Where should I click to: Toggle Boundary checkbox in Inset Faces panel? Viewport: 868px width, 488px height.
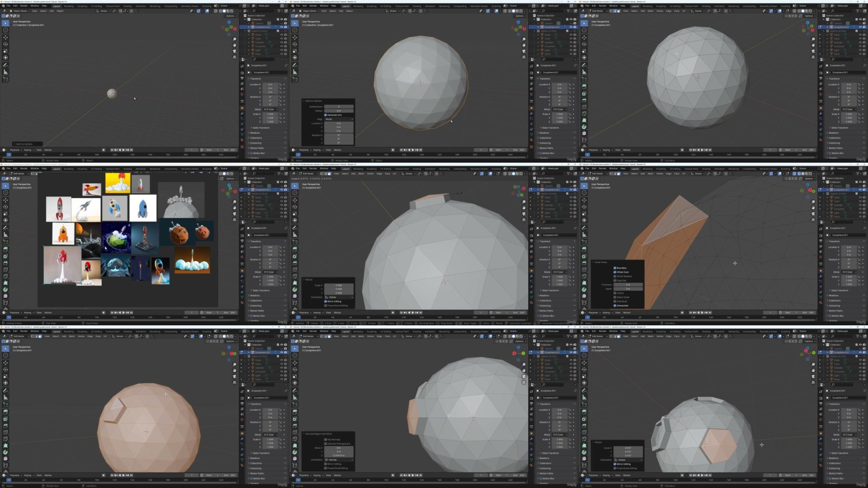pos(615,268)
